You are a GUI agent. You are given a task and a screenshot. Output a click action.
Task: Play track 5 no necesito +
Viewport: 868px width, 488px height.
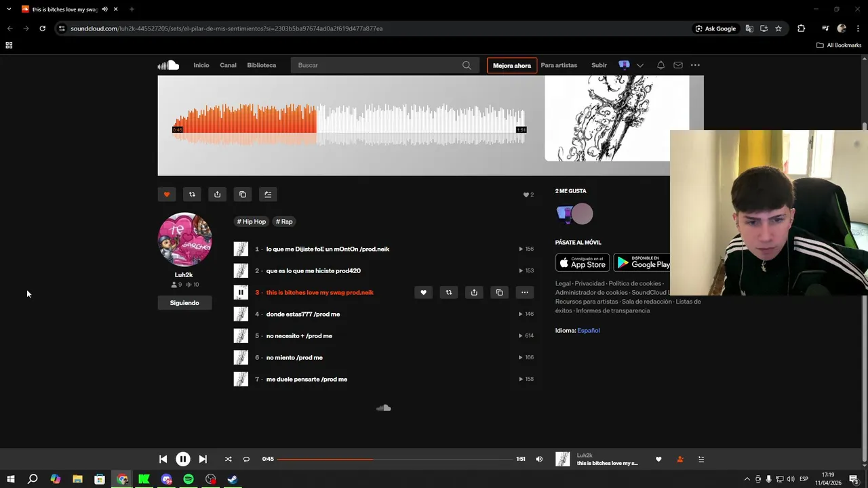(299, 335)
